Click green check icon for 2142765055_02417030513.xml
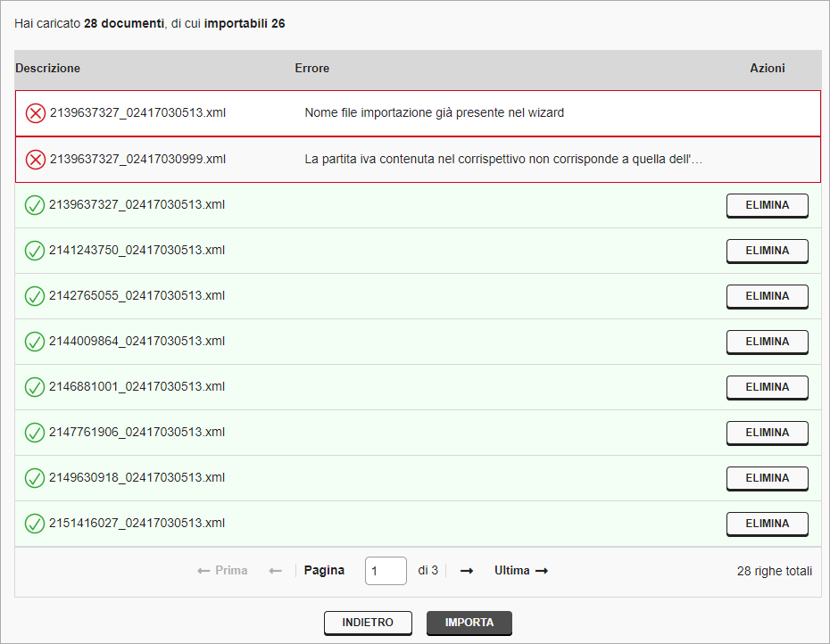This screenshot has width=830, height=644. coord(35,296)
